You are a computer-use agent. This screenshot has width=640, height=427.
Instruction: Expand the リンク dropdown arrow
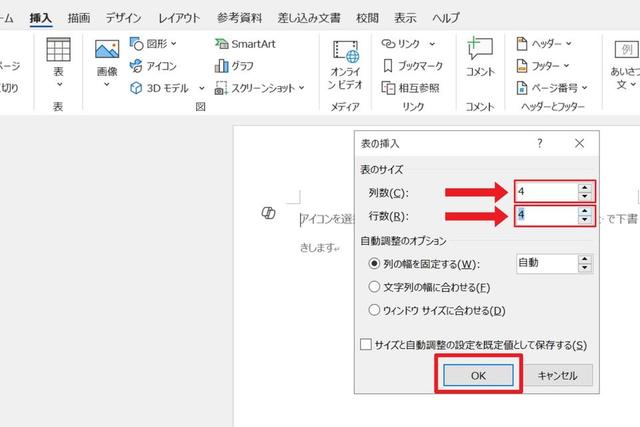[432, 44]
